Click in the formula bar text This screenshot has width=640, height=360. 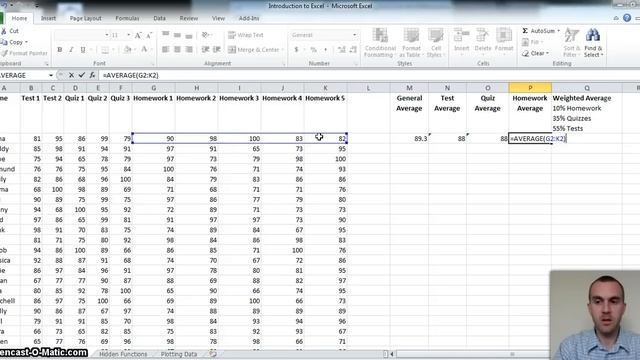131,75
